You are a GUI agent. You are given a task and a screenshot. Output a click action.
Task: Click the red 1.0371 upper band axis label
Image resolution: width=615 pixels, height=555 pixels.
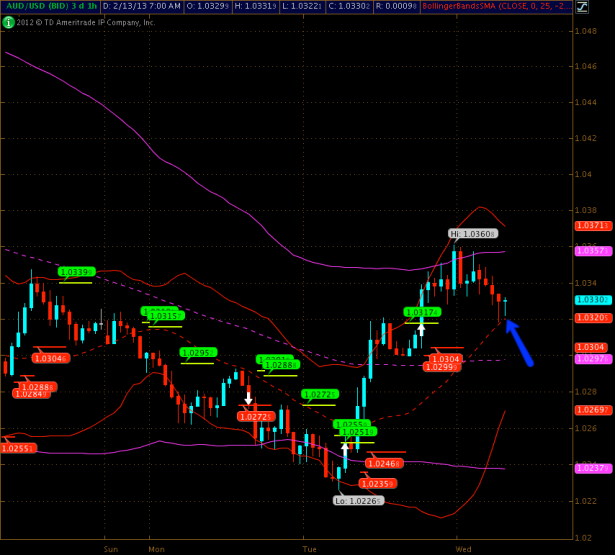click(x=593, y=226)
